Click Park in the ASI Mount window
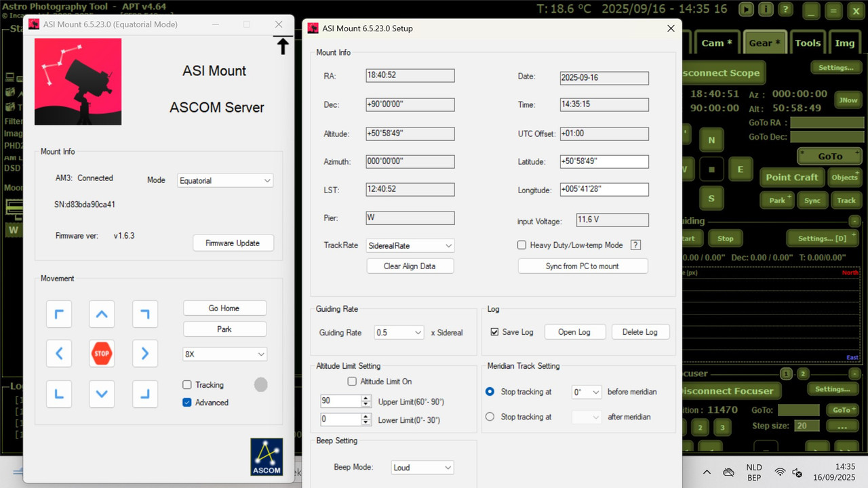 (224, 329)
